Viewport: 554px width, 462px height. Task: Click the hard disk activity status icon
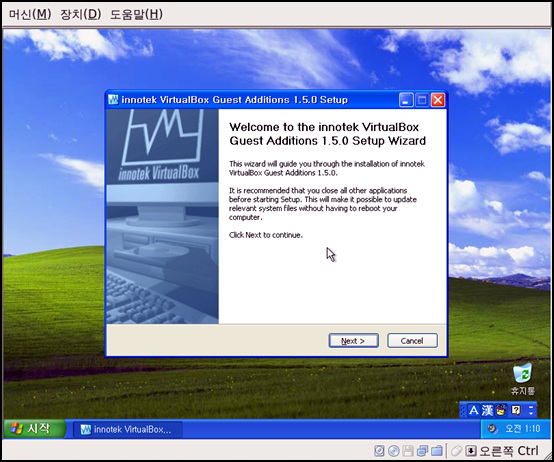click(x=379, y=450)
